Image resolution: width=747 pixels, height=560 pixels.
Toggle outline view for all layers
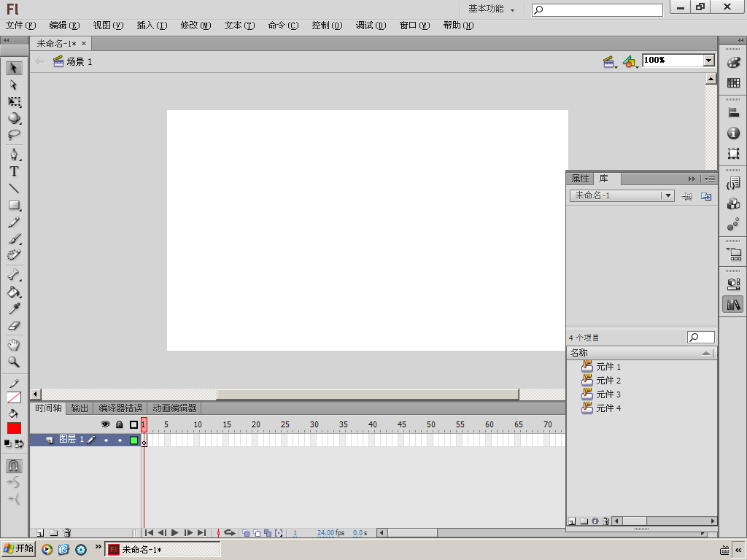(134, 424)
